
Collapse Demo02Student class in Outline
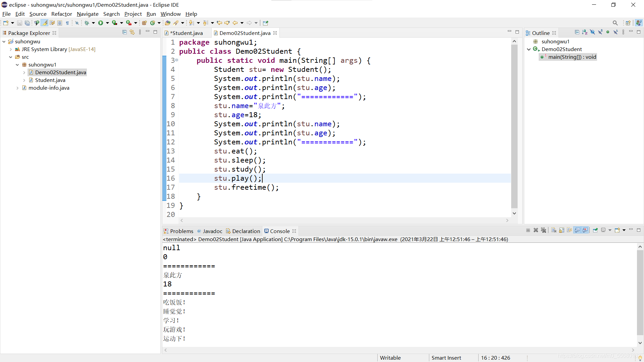pyautogui.click(x=529, y=49)
